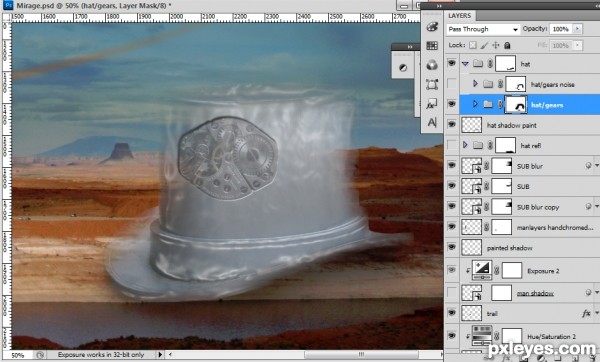Select the SUB blur copy layer
Image resolution: width=600 pixels, height=362 pixels.
(538, 207)
